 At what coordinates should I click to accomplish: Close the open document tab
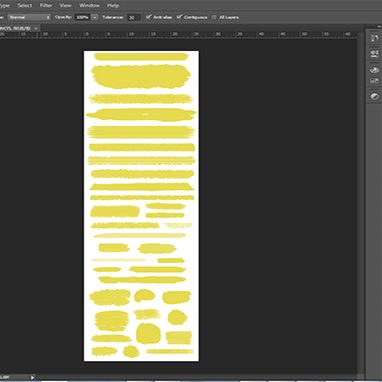click(36, 28)
